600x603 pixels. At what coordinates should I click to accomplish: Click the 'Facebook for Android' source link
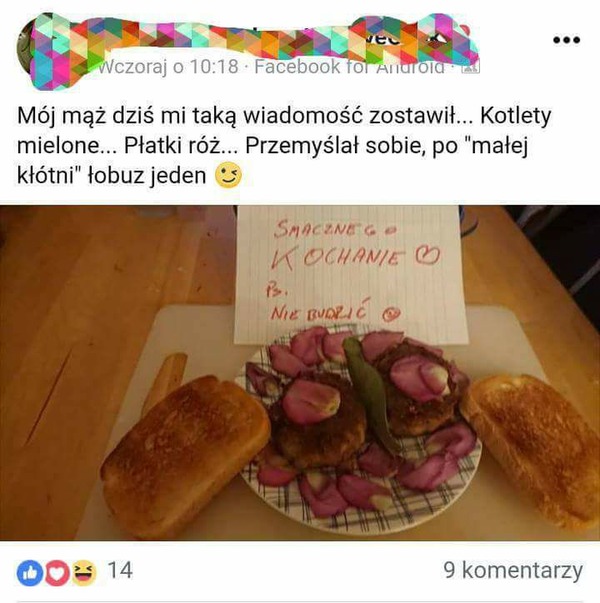pyautogui.click(x=349, y=67)
